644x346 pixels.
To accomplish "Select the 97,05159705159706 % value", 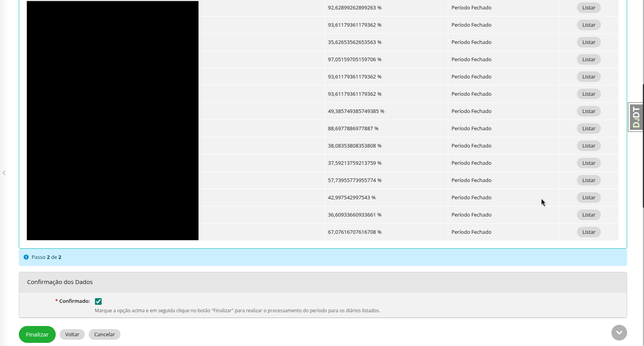I will tap(355, 60).
